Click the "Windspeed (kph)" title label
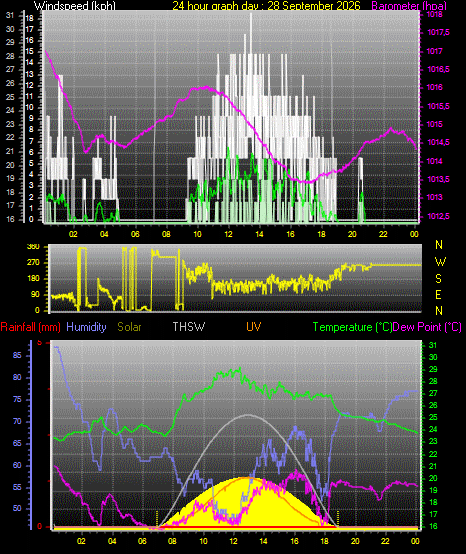Image resolution: width=466 pixels, height=554 pixels. [75, 6]
